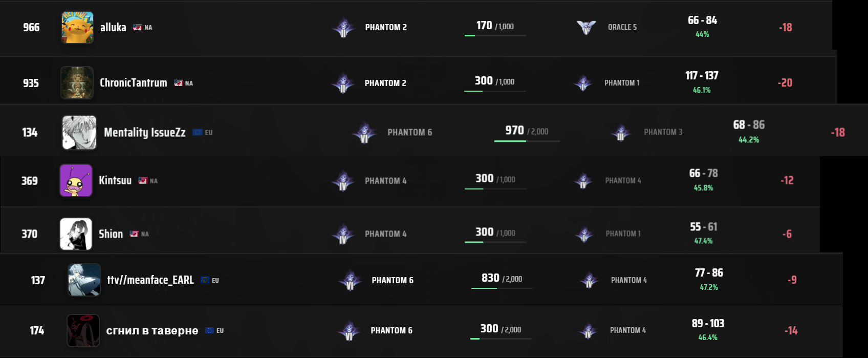The image size is (868, 358).
Task: Click the EU flag beside Mentality IssueZz
Action: [x=198, y=132]
